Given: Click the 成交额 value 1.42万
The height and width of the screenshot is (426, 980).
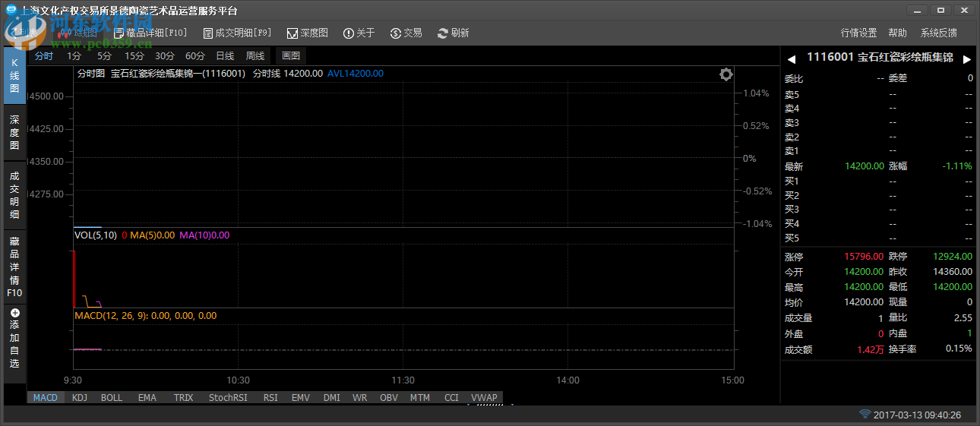Looking at the screenshot, I should click(x=871, y=349).
